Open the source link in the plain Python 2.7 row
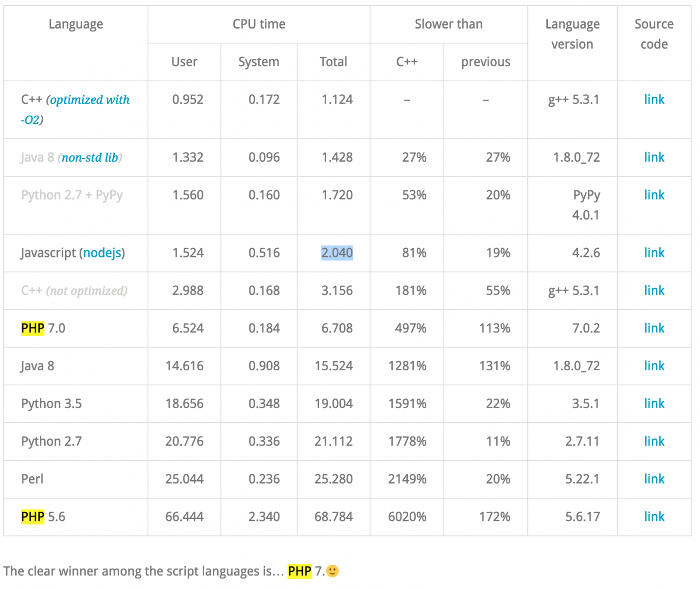The width and height of the screenshot is (700, 589). [654, 441]
